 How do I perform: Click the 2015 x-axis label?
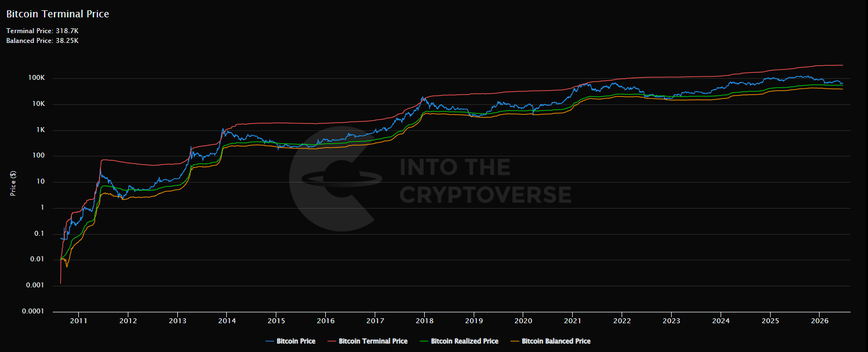(276, 321)
